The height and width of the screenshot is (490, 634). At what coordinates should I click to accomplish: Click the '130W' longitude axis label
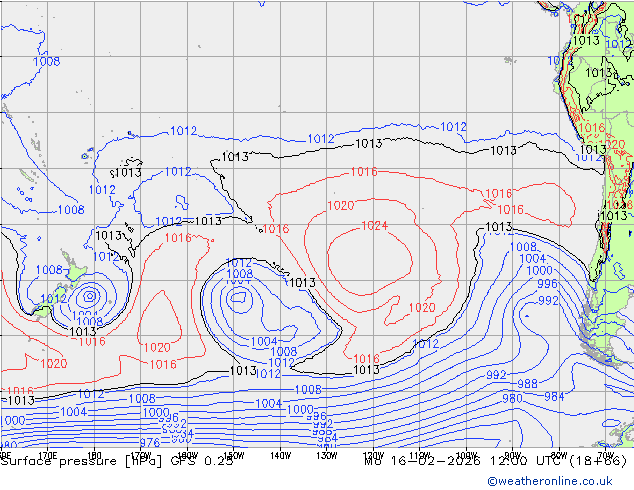tap(327, 456)
